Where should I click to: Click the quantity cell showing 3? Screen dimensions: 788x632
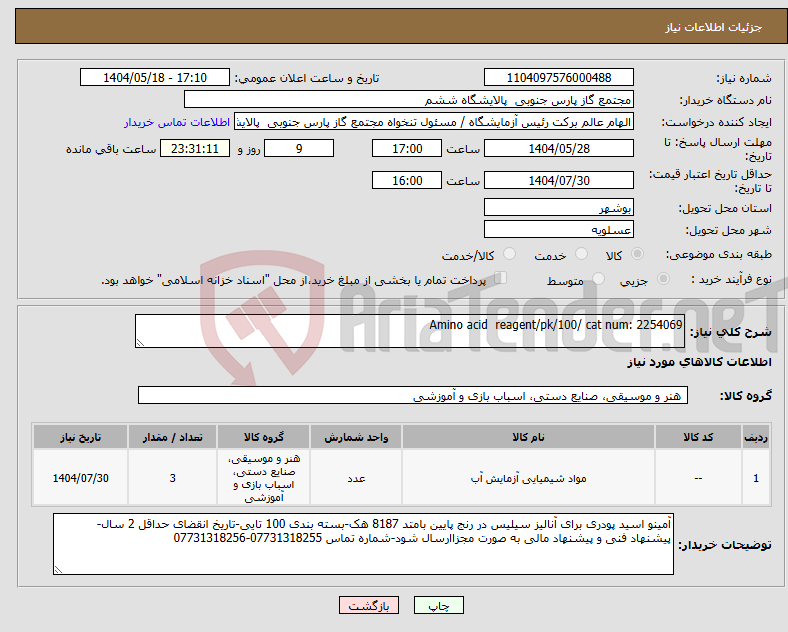pyautogui.click(x=172, y=478)
